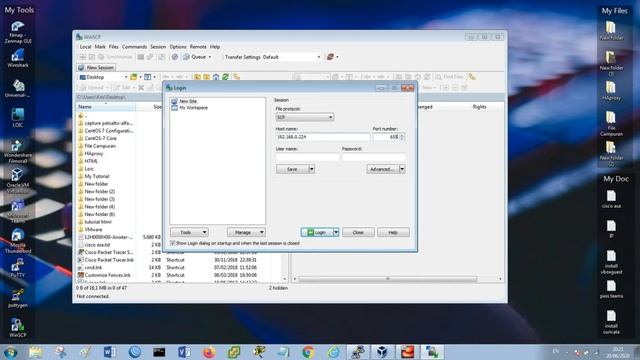Click the Port number stepper arrows
This screenshot has height=360, width=640.
click(402, 137)
